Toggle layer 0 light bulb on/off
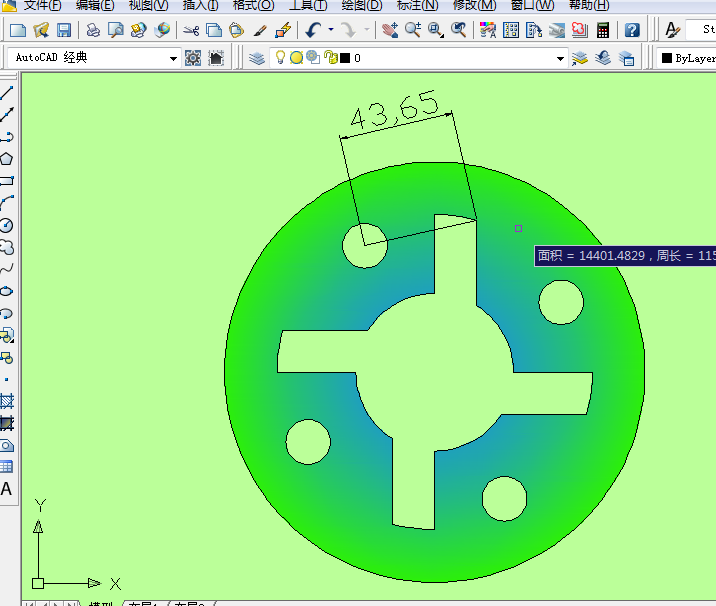Image resolution: width=716 pixels, height=606 pixels. click(x=281, y=58)
